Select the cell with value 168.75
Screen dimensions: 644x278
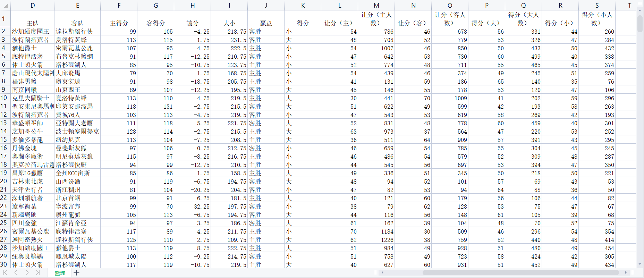pyautogui.click(x=229, y=73)
